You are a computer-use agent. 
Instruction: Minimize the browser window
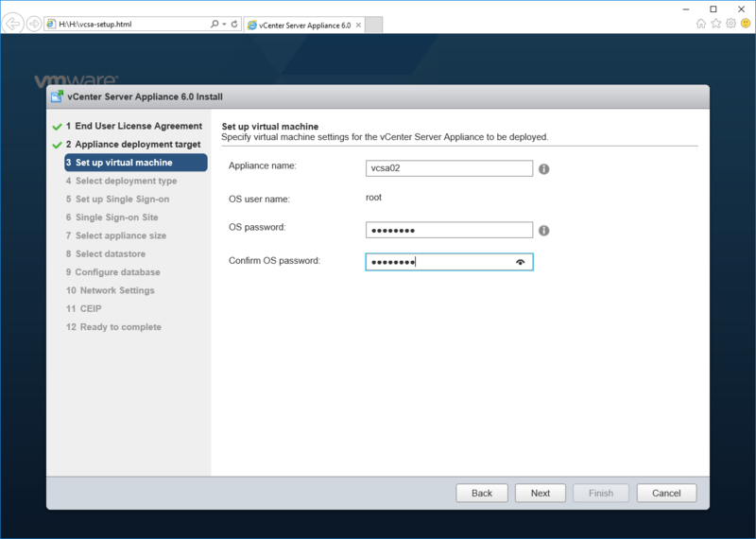(x=686, y=9)
